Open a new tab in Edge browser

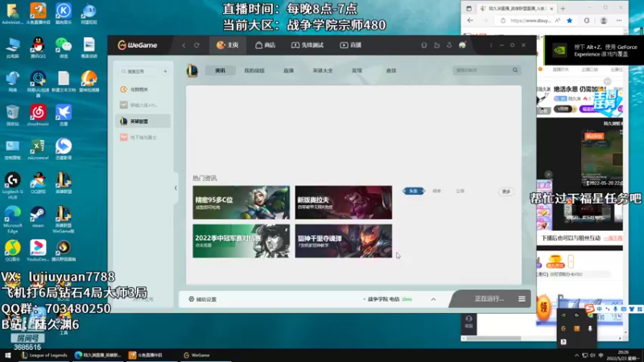click(x=563, y=8)
